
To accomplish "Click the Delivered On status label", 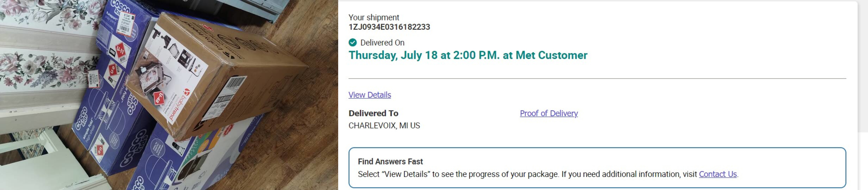I will (x=382, y=43).
